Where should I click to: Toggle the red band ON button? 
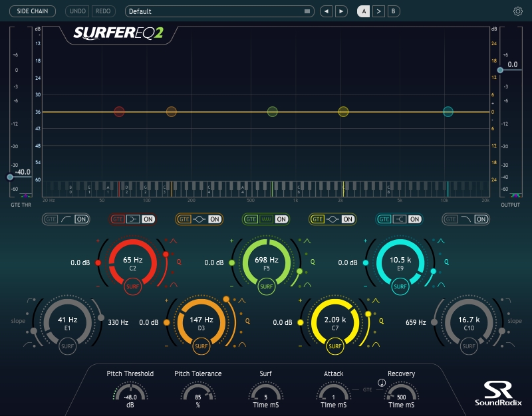pos(148,219)
